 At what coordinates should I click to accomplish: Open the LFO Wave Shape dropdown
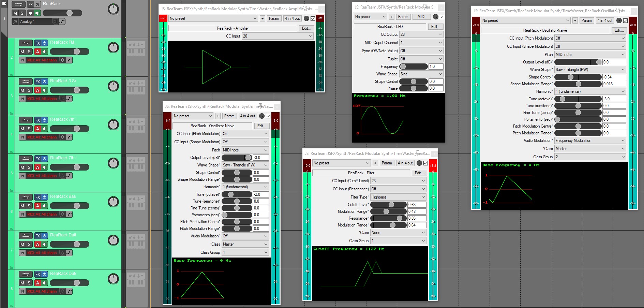coord(421,74)
